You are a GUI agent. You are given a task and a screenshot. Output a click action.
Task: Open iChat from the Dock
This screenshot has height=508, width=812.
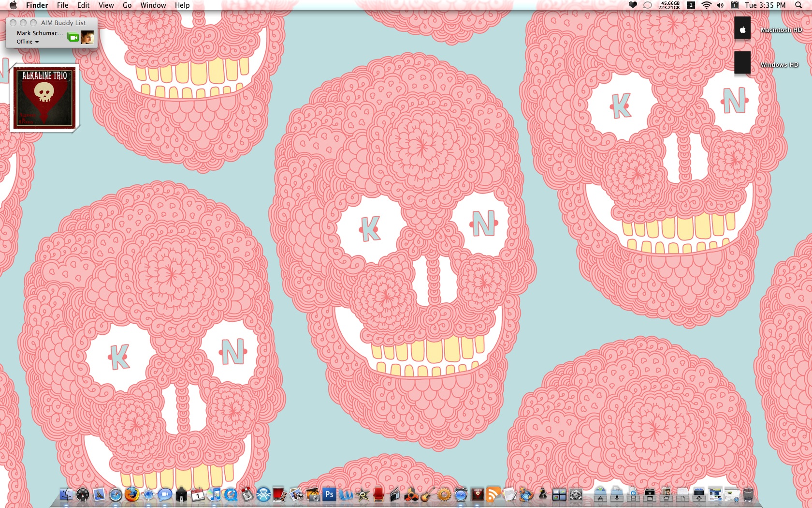click(x=165, y=494)
